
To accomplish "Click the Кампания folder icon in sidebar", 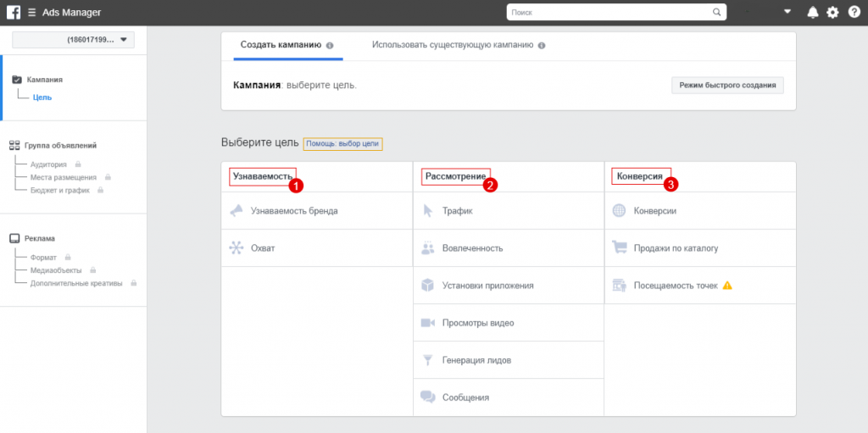I will (x=17, y=80).
